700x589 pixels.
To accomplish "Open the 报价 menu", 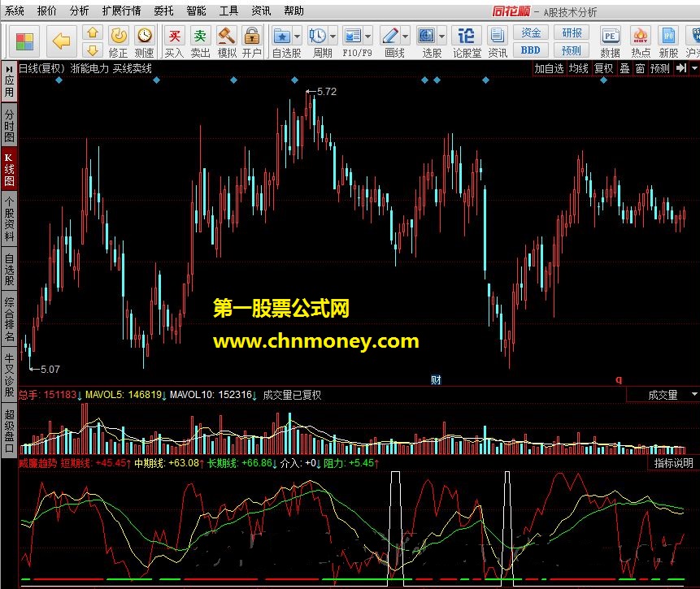I will click(x=47, y=11).
